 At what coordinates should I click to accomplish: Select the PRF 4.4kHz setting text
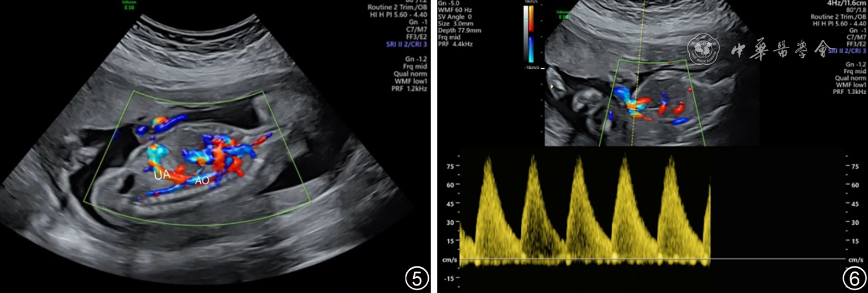point(457,44)
